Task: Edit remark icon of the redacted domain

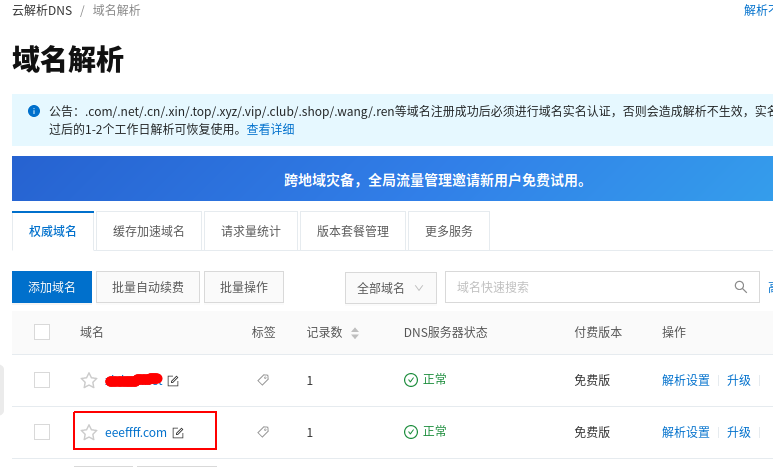Action: (x=173, y=381)
